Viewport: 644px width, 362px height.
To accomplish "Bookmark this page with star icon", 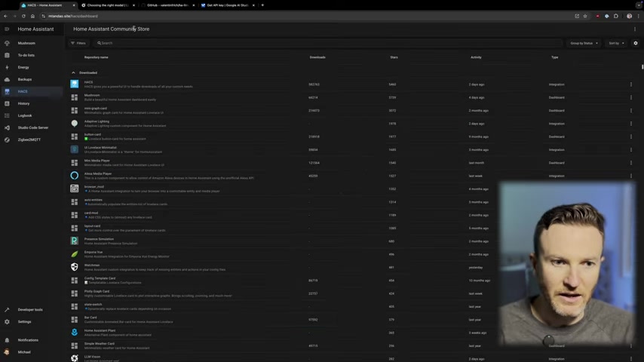I will 585,16.
